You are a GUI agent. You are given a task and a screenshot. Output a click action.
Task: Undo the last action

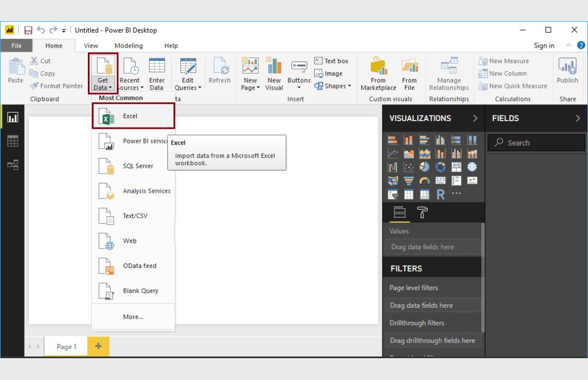(x=41, y=30)
